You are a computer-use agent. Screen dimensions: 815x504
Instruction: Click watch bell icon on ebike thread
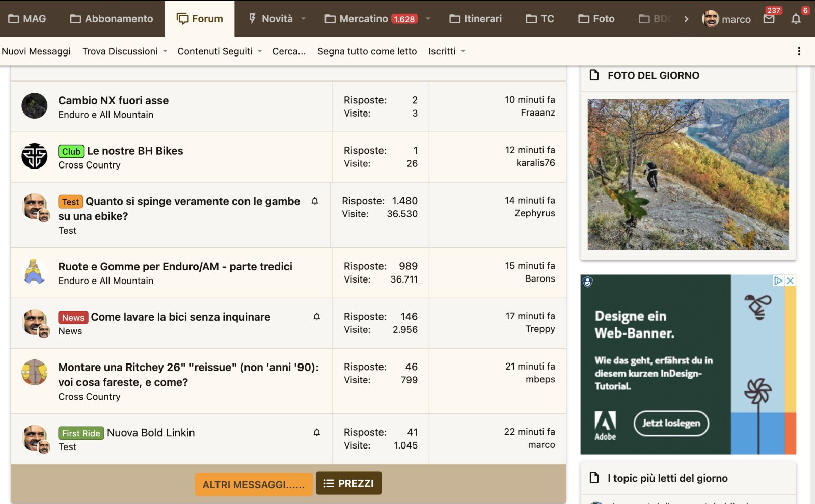(x=315, y=201)
